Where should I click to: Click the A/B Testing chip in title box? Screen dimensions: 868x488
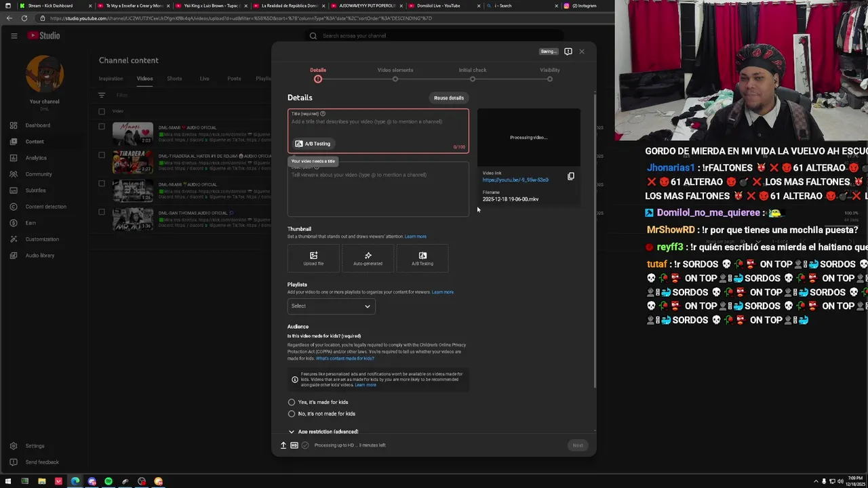coord(313,144)
